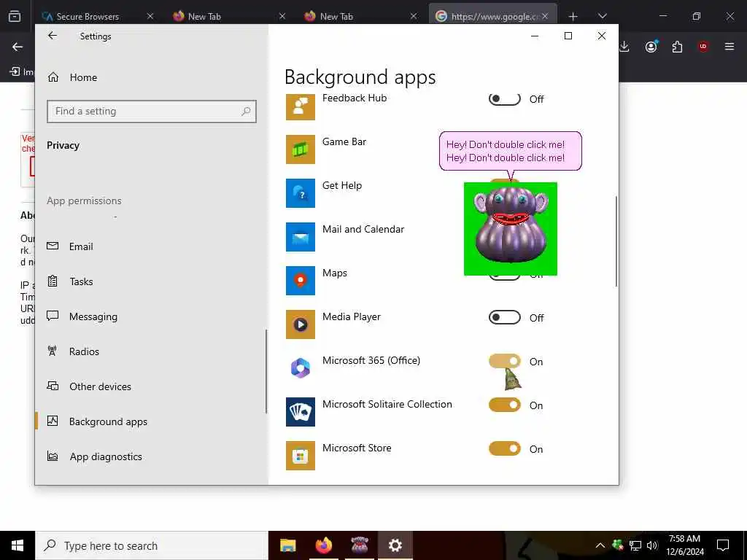Click the Background apps list scrollbar
Screen dimensions: 747x560
[x=616, y=241]
